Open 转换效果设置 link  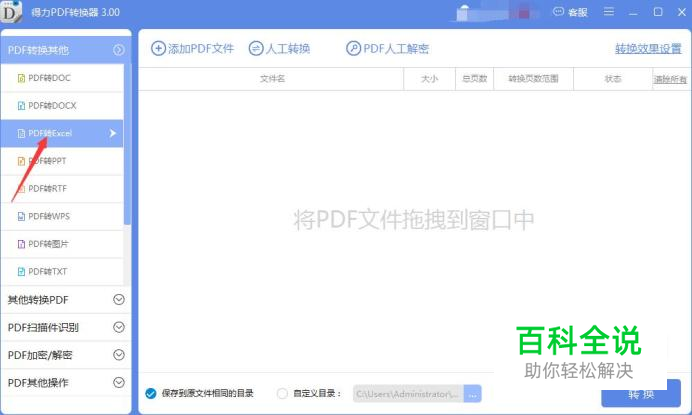coord(648,49)
